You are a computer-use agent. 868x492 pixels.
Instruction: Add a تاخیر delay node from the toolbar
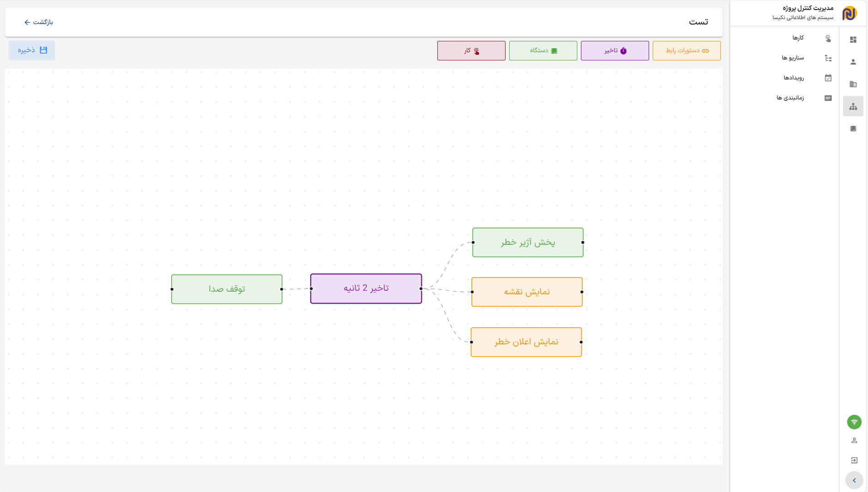pyautogui.click(x=615, y=51)
